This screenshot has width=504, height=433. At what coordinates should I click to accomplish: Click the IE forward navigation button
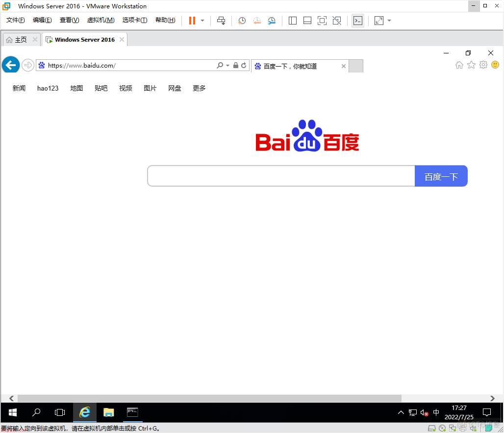coord(28,65)
